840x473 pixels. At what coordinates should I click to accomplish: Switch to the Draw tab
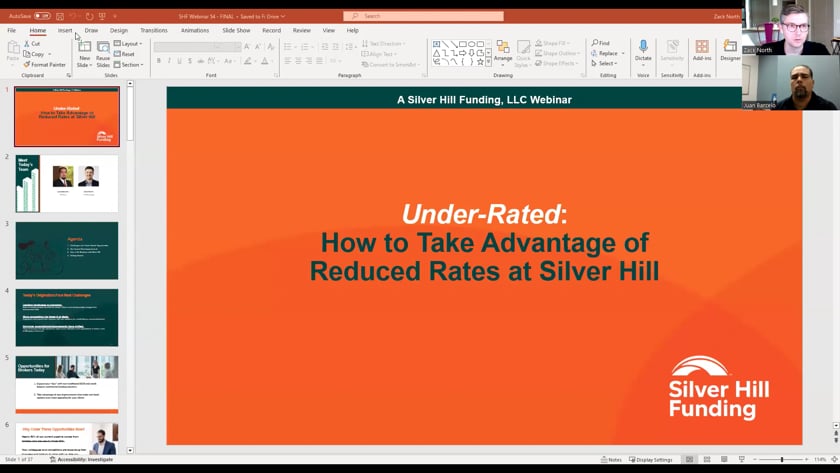(x=91, y=31)
